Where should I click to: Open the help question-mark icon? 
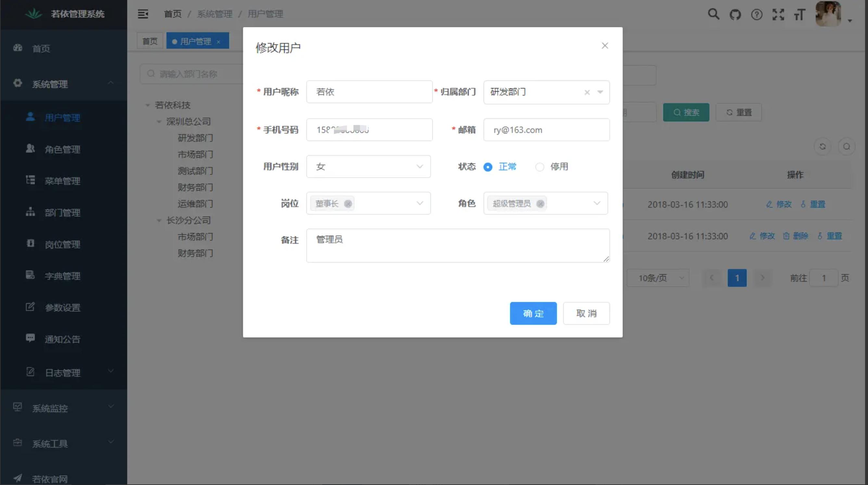coord(757,14)
